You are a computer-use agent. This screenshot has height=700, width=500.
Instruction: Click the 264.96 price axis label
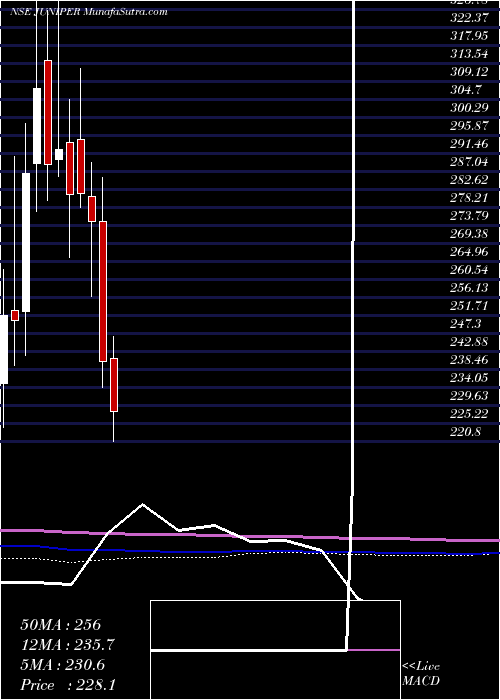tap(469, 252)
